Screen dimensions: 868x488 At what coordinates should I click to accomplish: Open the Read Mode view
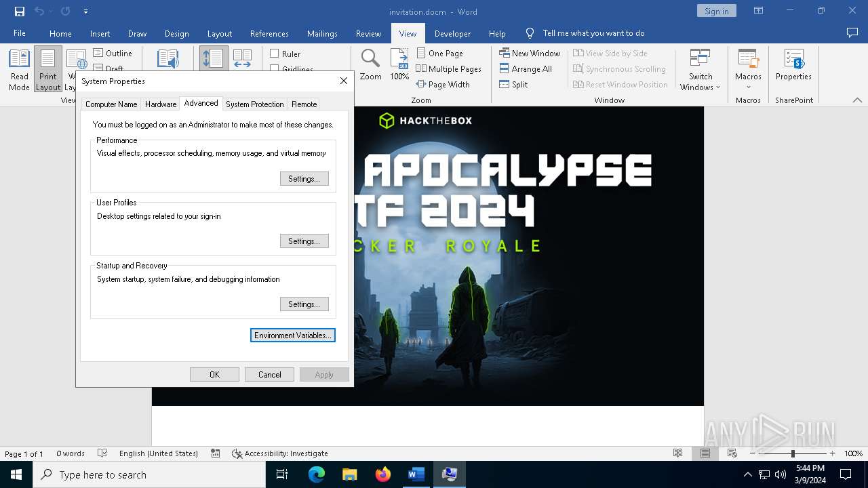point(19,69)
